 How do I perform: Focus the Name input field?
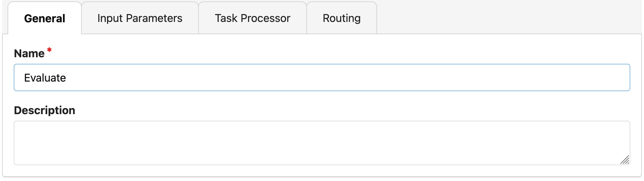(x=322, y=78)
